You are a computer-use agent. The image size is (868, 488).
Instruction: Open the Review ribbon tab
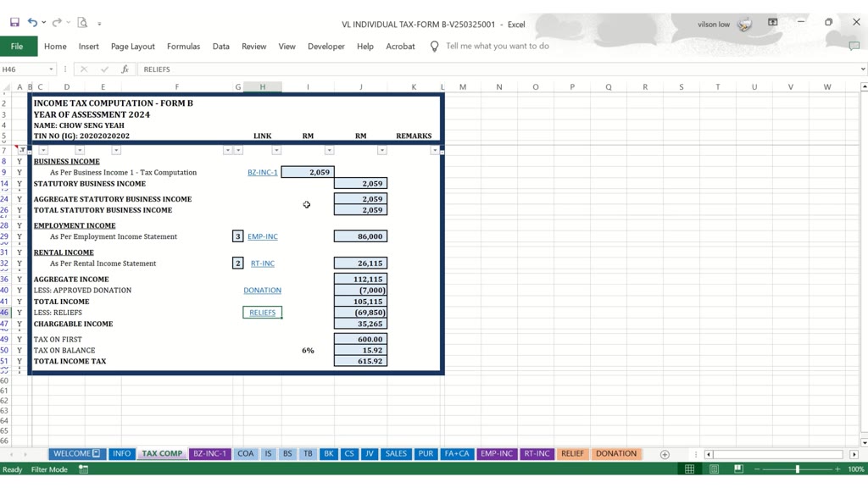pos(254,47)
